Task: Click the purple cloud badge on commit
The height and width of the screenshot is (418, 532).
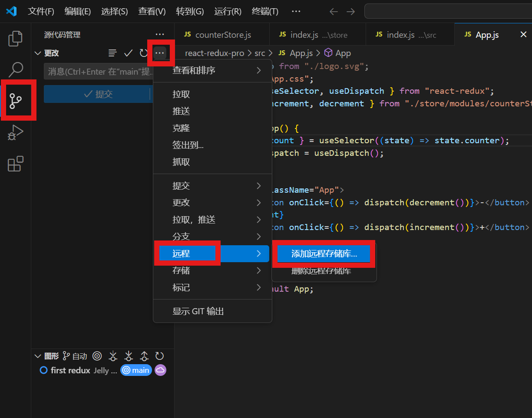Action: (161, 370)
